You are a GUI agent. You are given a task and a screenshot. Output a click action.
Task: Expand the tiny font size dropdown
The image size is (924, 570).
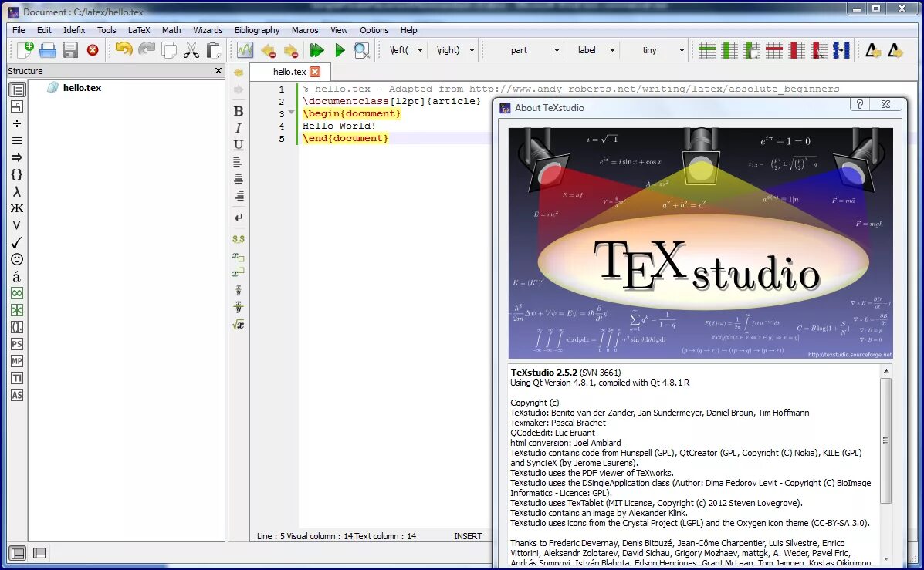(x=681, y=50)
